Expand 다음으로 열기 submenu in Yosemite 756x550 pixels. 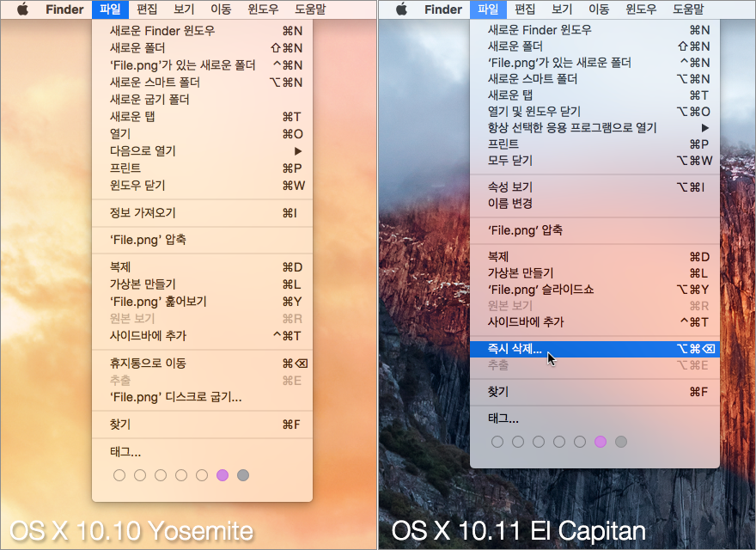202,151
